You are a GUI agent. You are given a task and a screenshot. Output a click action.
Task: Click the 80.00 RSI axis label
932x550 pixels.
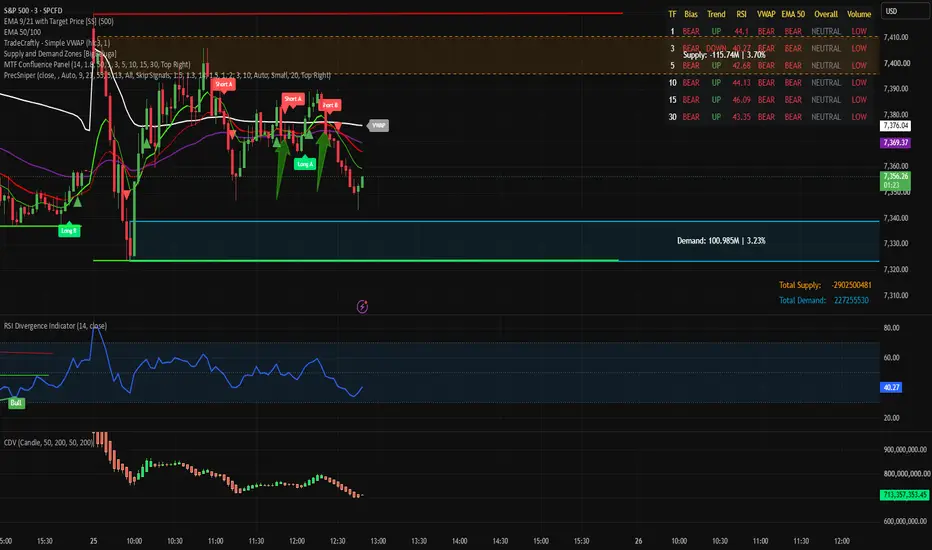(891, 328)
